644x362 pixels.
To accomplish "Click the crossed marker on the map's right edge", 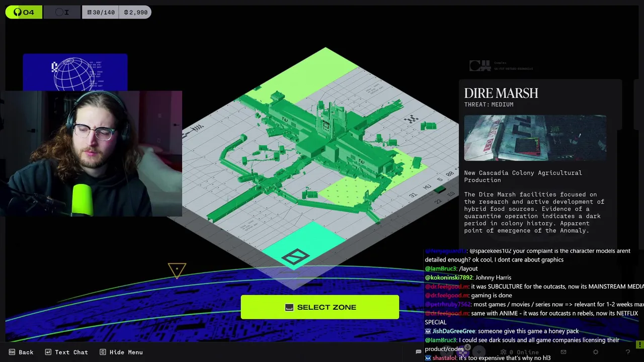I will point(412,119).
